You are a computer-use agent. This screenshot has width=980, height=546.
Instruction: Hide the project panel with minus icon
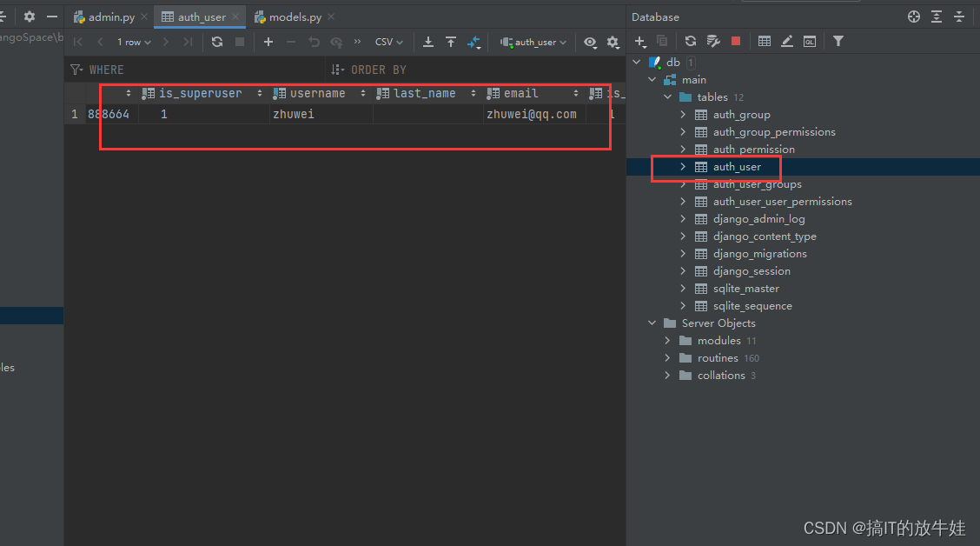tap(52, 17)
